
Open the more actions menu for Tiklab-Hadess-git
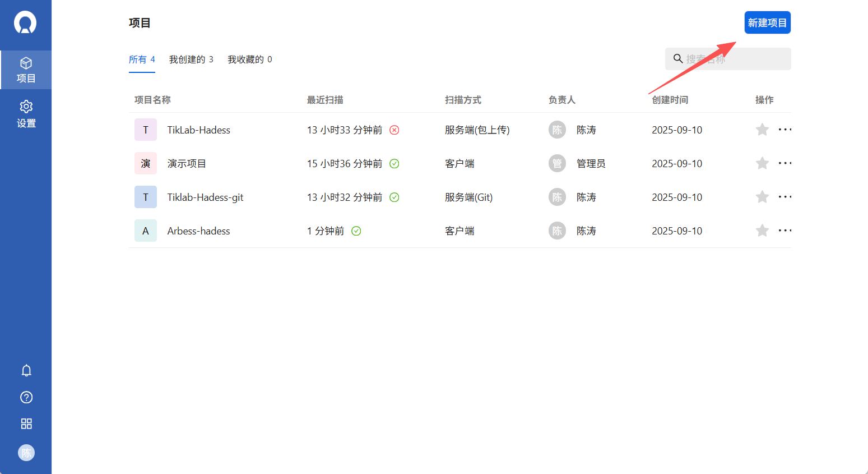click(785, 197)
